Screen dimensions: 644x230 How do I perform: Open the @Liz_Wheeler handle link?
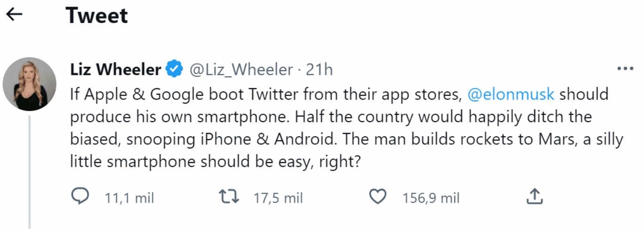(241, 70)
